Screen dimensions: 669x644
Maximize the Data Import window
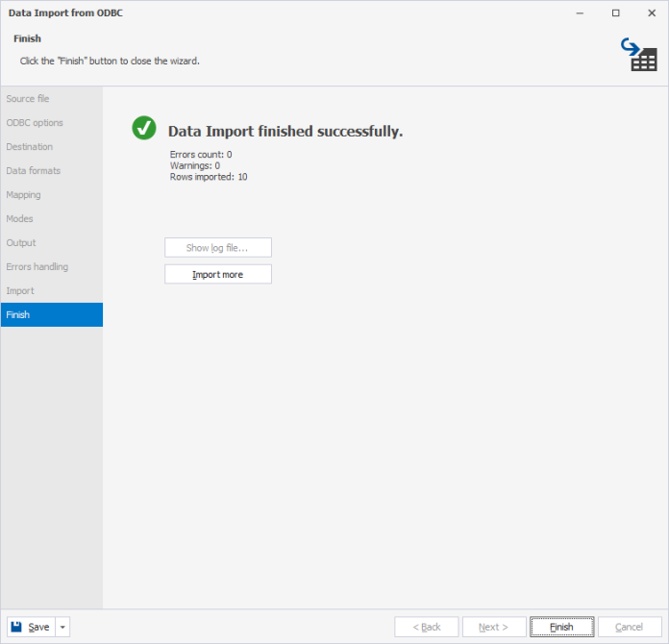click(616, 13)
